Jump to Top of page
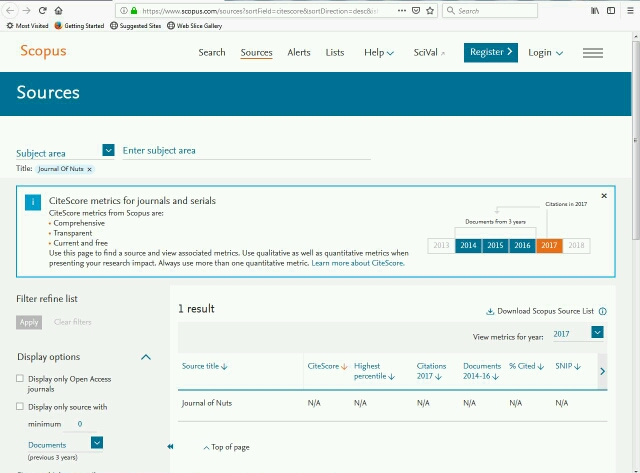The height and width of the screenshot is (473, 640). point(227,447)
